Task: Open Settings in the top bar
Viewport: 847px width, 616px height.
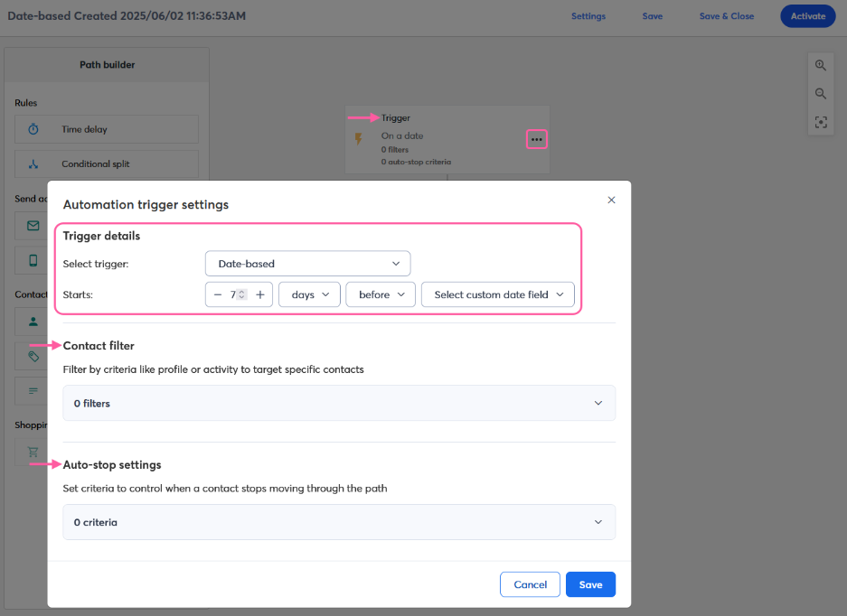Action: click(x=588, y=16)
